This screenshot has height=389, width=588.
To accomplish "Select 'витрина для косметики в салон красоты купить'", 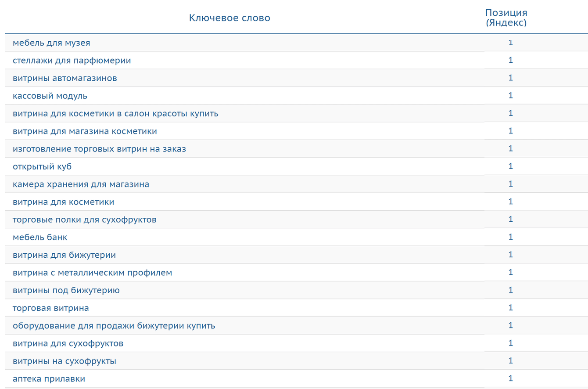I will click(116, 114).
